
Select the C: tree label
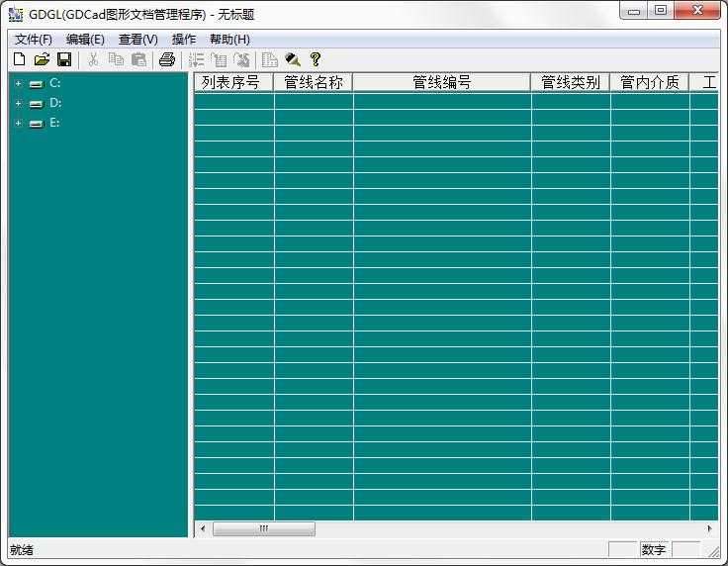[x=55, y=83]
